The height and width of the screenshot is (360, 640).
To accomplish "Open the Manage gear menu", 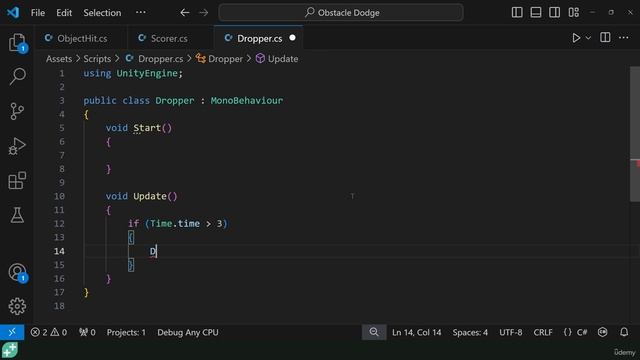I will pos(17,306).
